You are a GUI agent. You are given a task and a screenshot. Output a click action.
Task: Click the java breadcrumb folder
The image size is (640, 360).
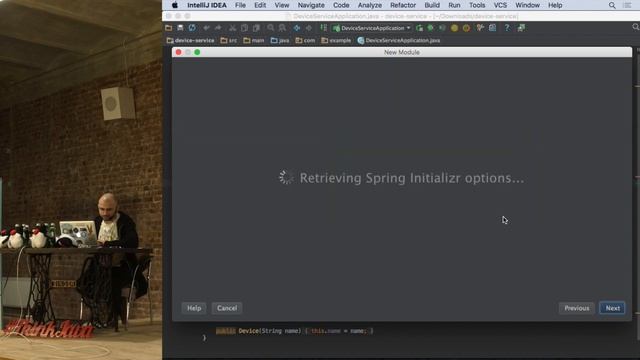[280, 40]
